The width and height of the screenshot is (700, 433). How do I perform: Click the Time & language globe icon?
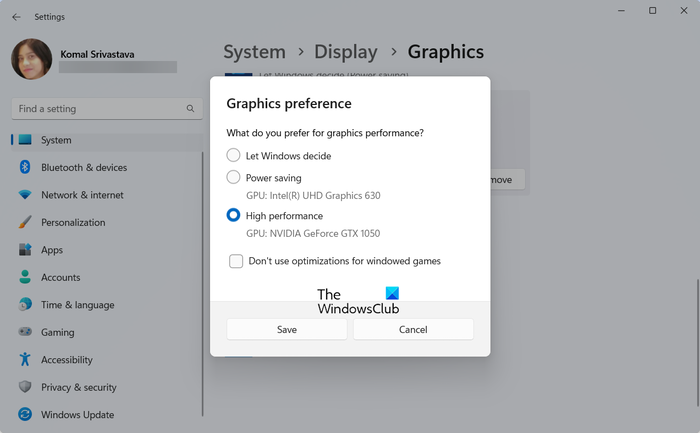pyautogui.click(x=25, y=305)
